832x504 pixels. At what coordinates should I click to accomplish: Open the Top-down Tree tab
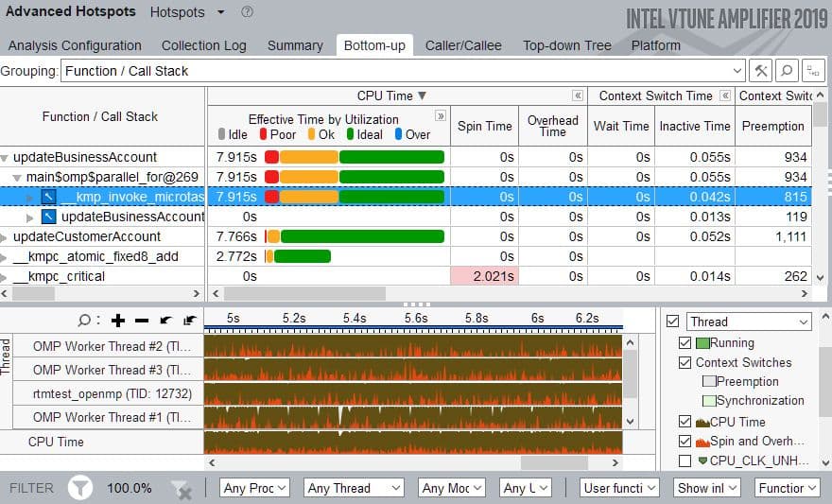pos(566,45)
